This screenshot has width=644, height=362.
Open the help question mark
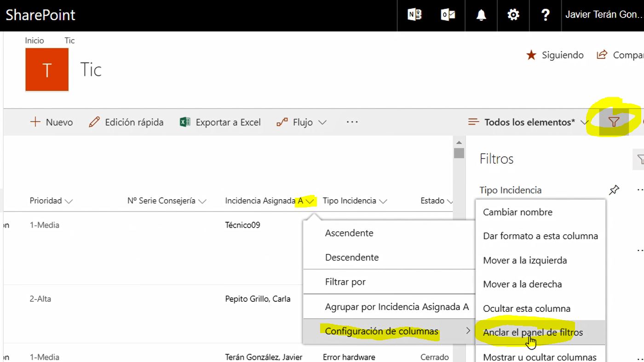tap(545, 15)
